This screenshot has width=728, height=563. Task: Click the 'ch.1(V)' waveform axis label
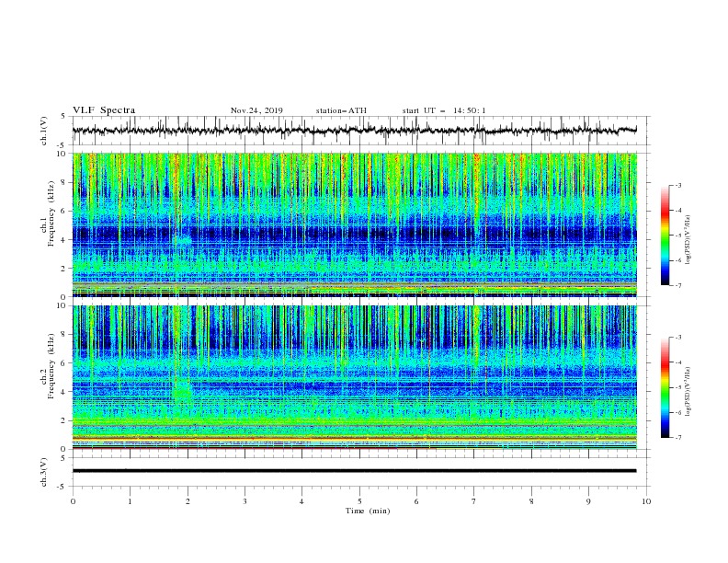[44, 131]
